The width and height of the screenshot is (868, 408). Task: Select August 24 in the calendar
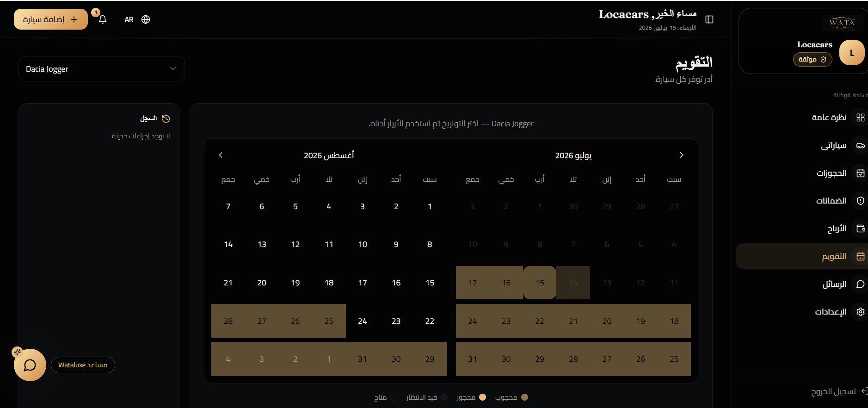(363, 321)
